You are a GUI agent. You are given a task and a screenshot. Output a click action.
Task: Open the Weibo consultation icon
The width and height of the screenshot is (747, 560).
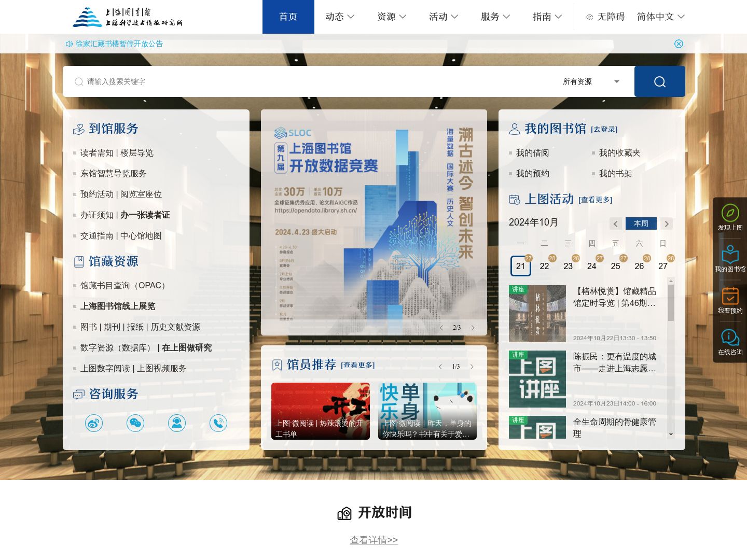pyautogui.click(x=94, y=423)
